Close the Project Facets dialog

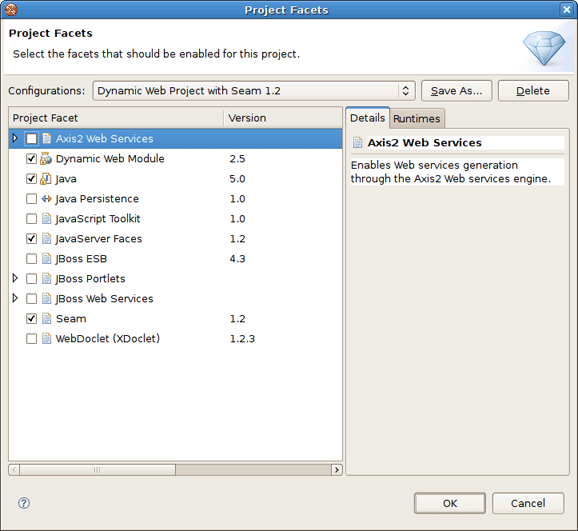point(566,10)
